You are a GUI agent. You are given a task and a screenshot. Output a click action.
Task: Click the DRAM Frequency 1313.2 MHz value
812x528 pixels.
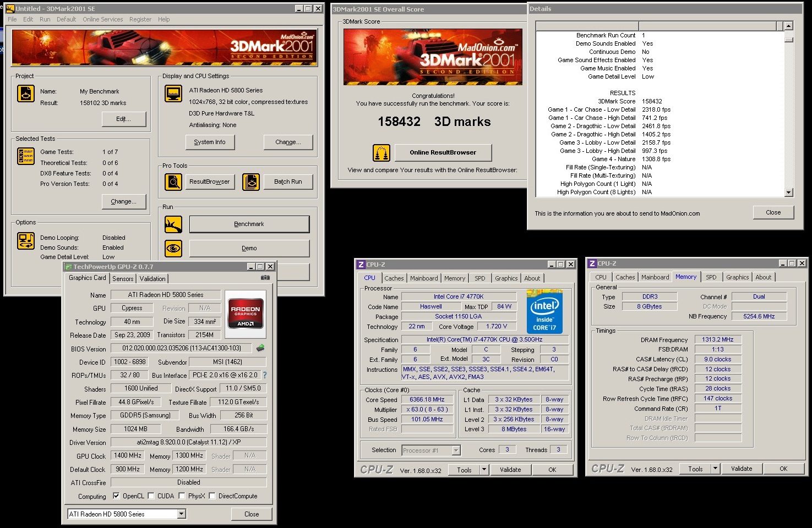pyautogui.click(x=718, y=339)
